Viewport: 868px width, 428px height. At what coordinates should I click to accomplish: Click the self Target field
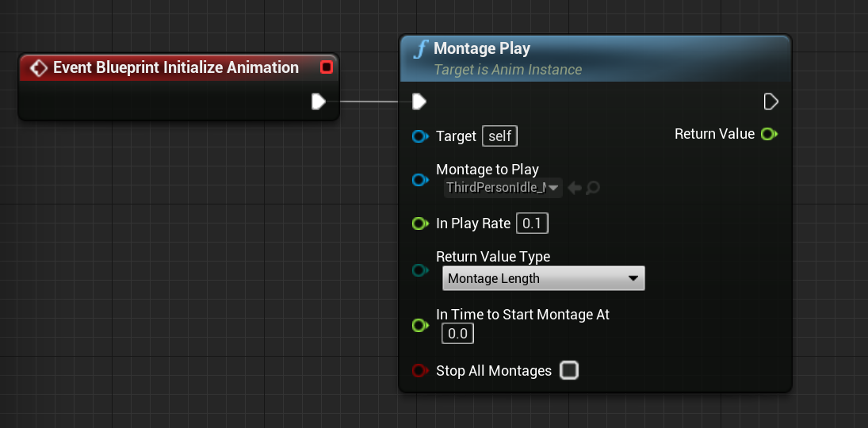click(x=499, y=136)
